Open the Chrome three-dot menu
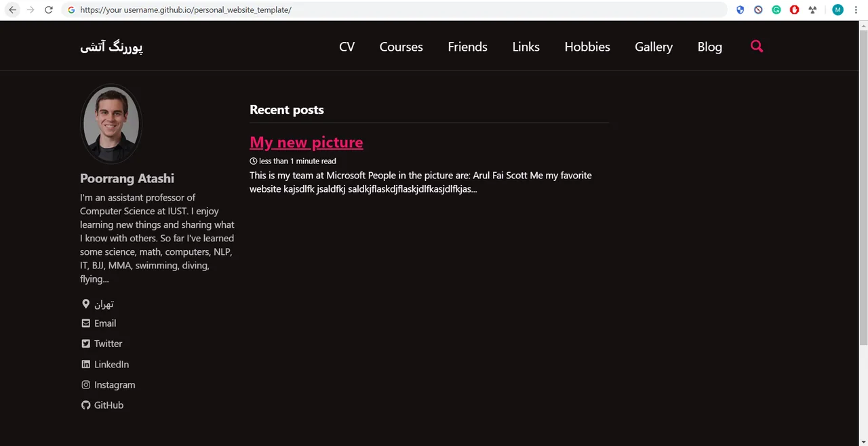This screenshot has width=868, height=446. tap(857, 10)
